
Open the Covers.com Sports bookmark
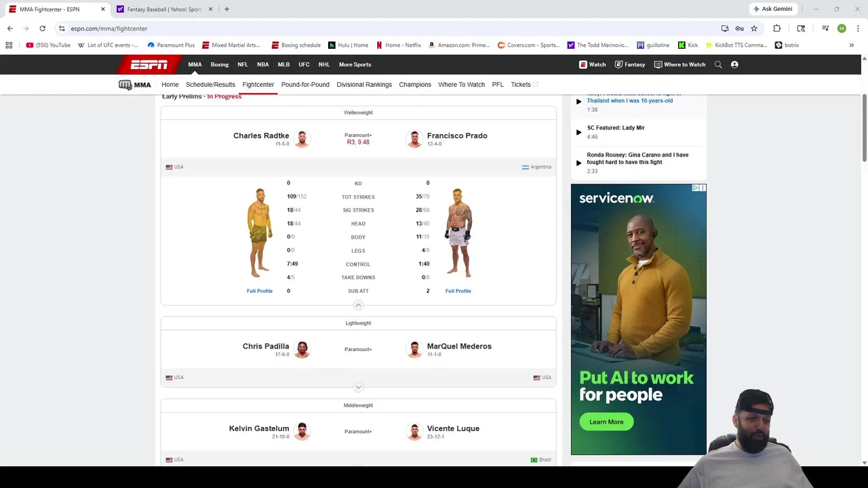[528, 45]
